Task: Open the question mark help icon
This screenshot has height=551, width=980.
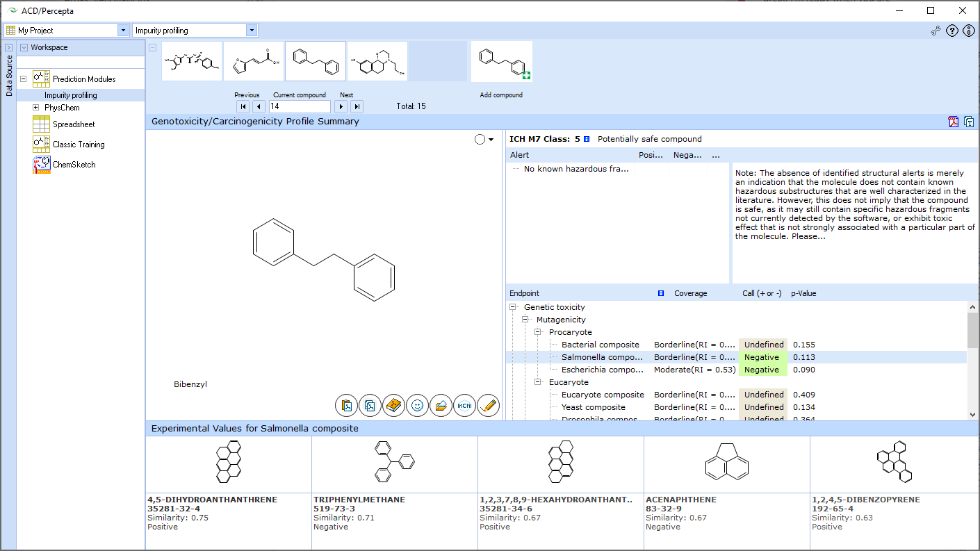Action: coord(952,31)
